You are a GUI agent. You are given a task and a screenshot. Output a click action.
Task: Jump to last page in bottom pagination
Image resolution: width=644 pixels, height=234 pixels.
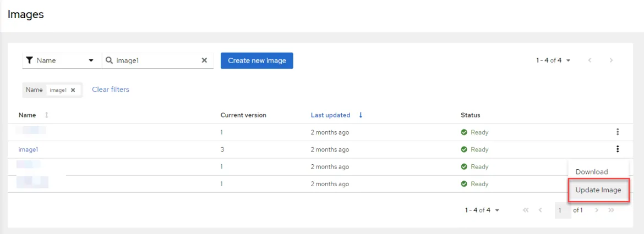(x=611, y=210)
